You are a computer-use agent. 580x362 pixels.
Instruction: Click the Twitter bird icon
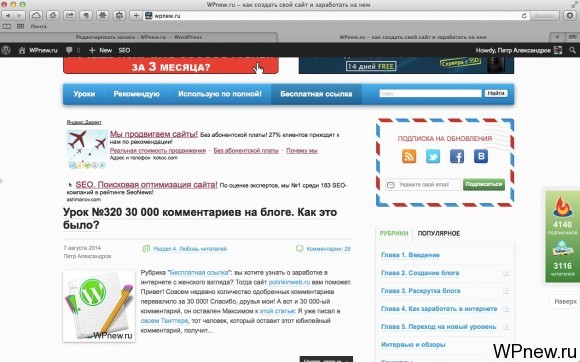(433, 156)
